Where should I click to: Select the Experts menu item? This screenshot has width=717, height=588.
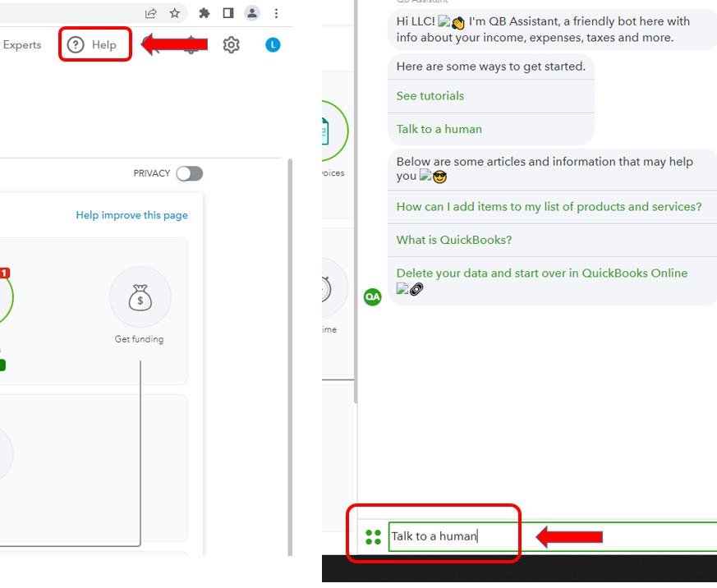click(x=22, y=44)
